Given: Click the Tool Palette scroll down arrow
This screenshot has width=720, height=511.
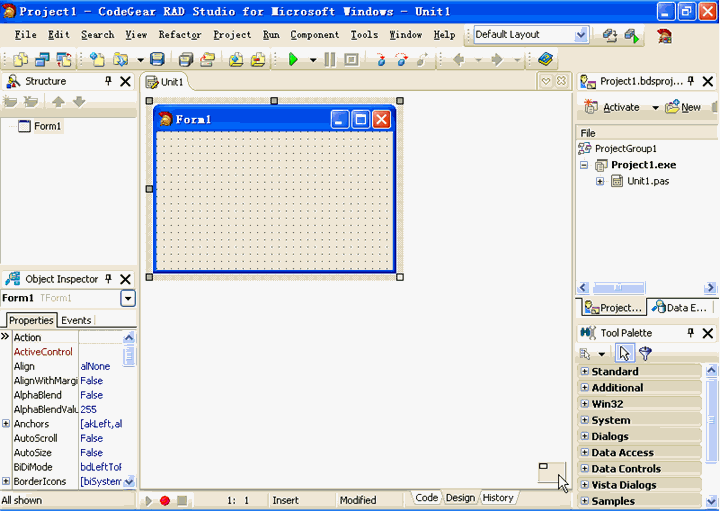Looking at the screenshot, I should coord(711,500).
